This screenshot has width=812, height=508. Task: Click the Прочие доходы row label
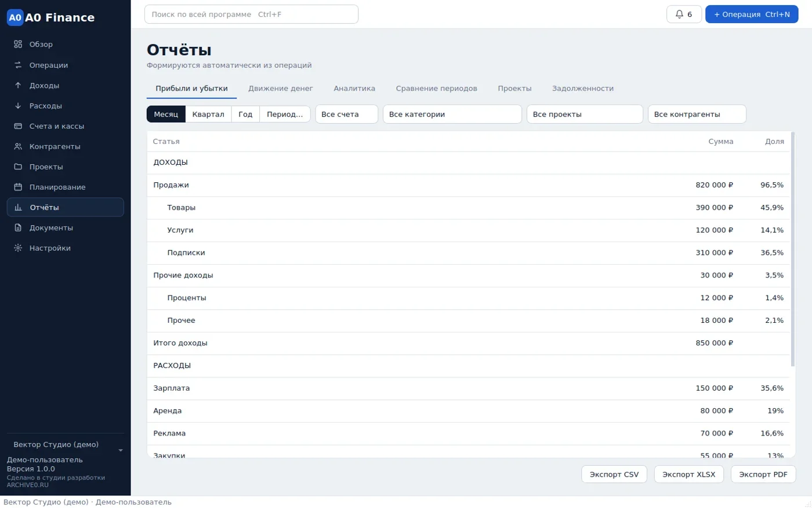[x=183, y=275]
